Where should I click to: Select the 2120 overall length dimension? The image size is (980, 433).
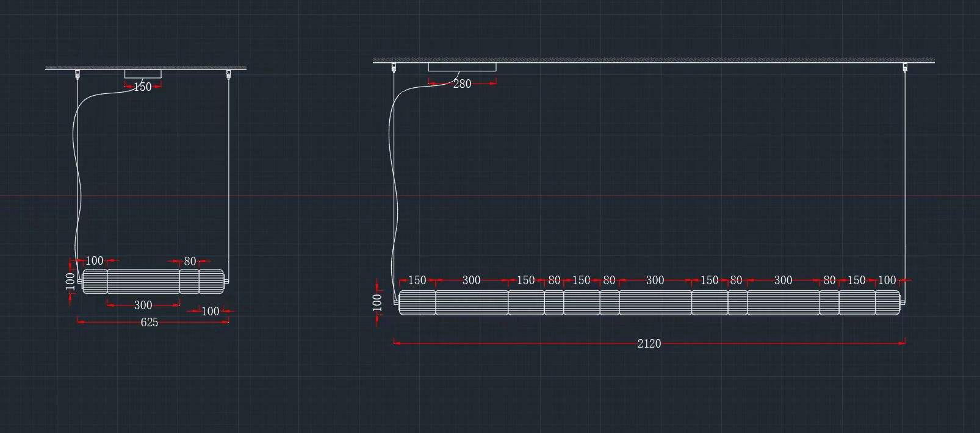tap(649, 343)
